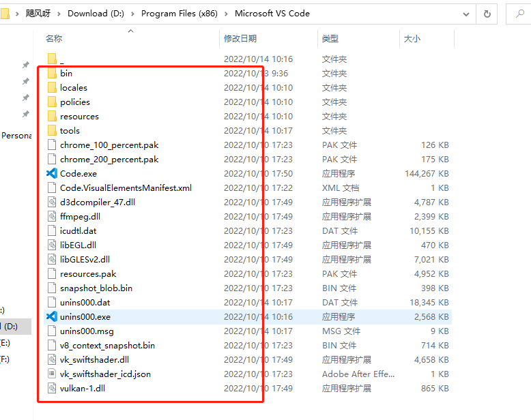Select the tools folder icon

click(x=52, y=130)
